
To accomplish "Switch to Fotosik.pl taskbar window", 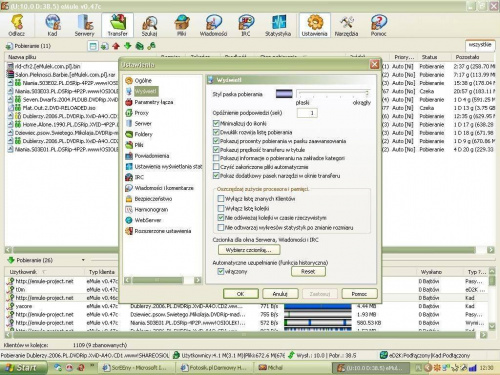I will [215, 368].
